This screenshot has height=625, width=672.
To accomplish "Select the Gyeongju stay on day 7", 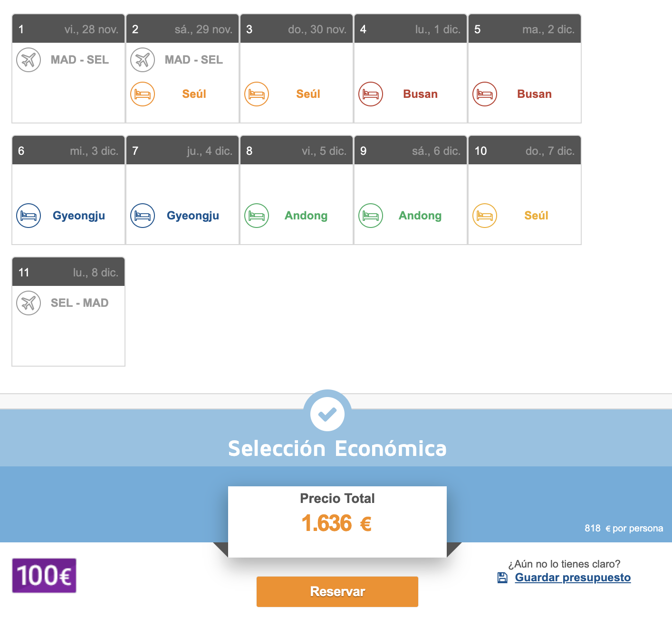I will (x=192, y=216).
